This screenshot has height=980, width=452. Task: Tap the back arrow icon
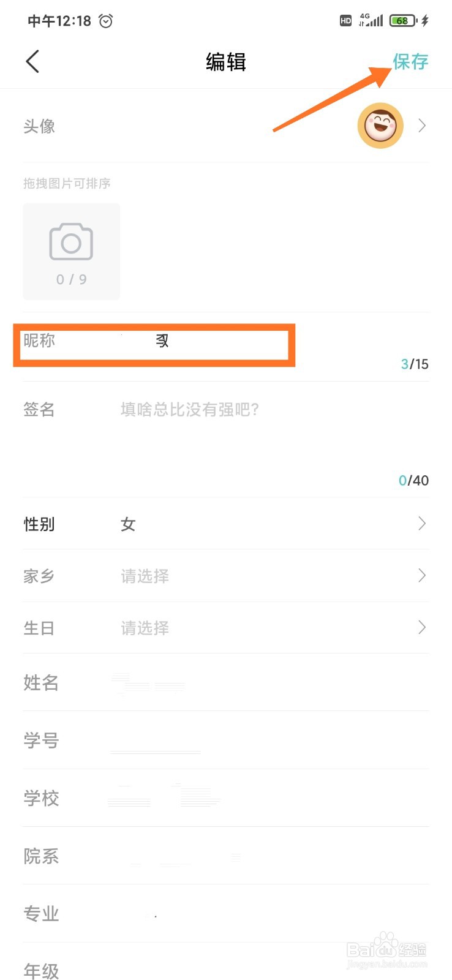pyautogui.click(x=32, y=61)
